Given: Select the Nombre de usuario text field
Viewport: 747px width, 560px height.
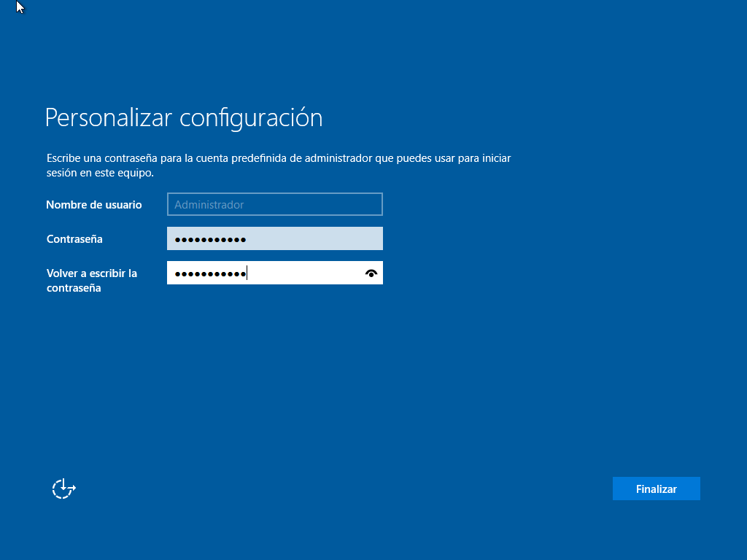Looking at the screenshot, I should click(274, 205).
